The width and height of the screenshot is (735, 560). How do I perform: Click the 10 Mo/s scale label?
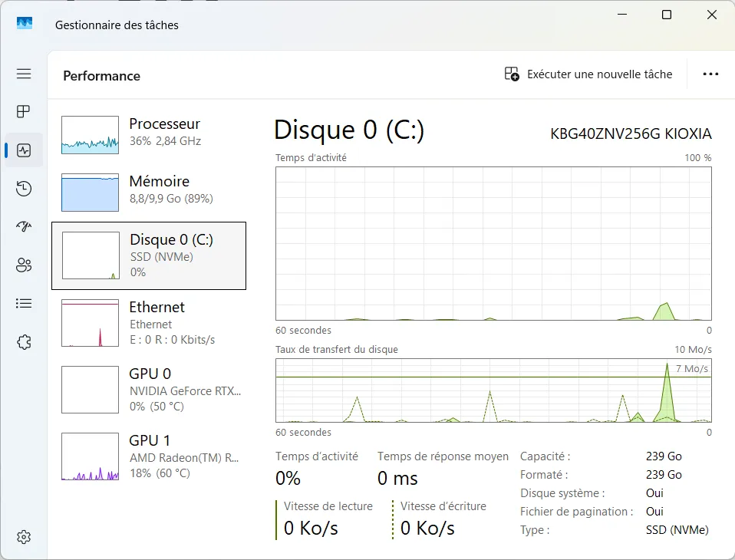[x=693, y=350]
